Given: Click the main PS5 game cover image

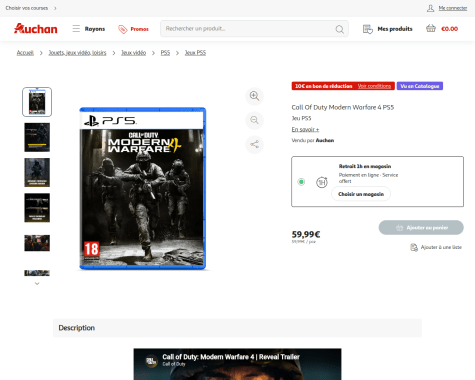Looking at the screenshot, I should (x=143, y=188).
